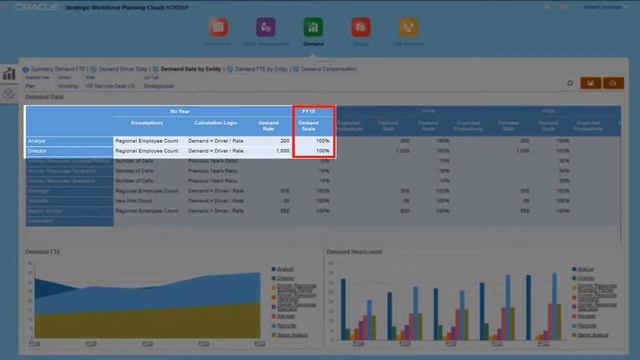
Task: Open the gear settings icon near save button
Action: 570,83
